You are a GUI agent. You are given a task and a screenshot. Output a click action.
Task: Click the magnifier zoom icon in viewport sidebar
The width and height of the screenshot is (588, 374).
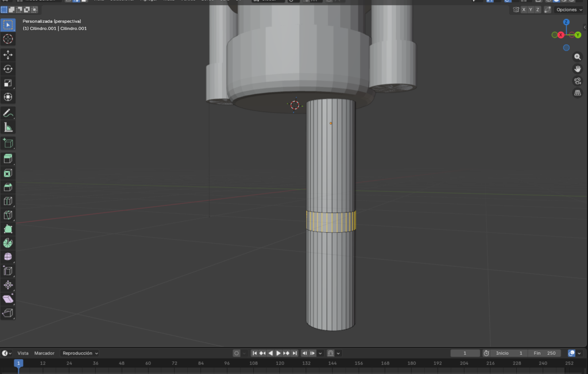(x=578, y=57)
